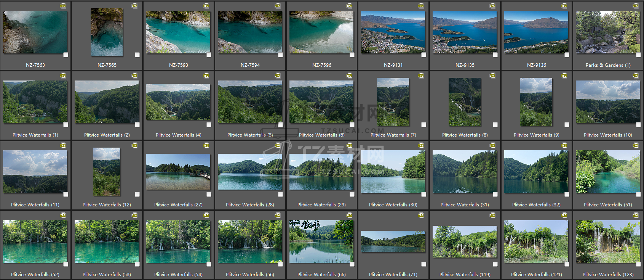This screenshot has width=644, height=280.
Task: Click the Plitvice Waterfalls (52) image
Action: coord(35,241)
